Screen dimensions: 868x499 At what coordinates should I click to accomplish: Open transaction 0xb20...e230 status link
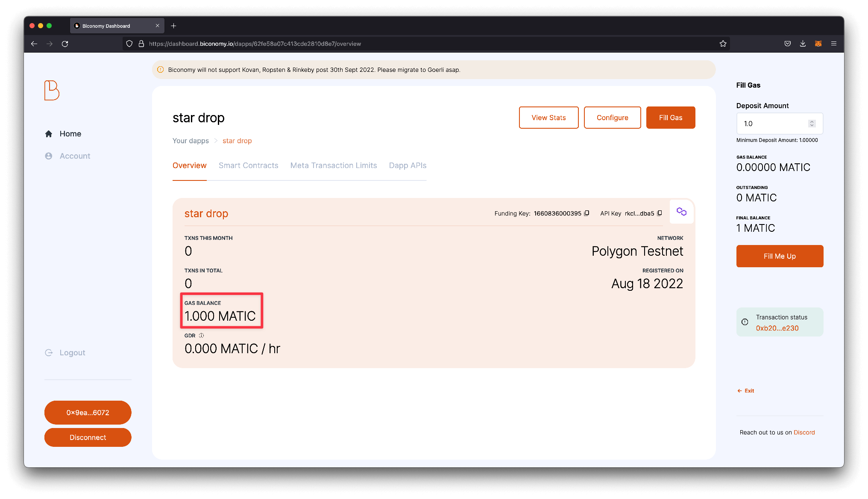(x=777, y=328)
